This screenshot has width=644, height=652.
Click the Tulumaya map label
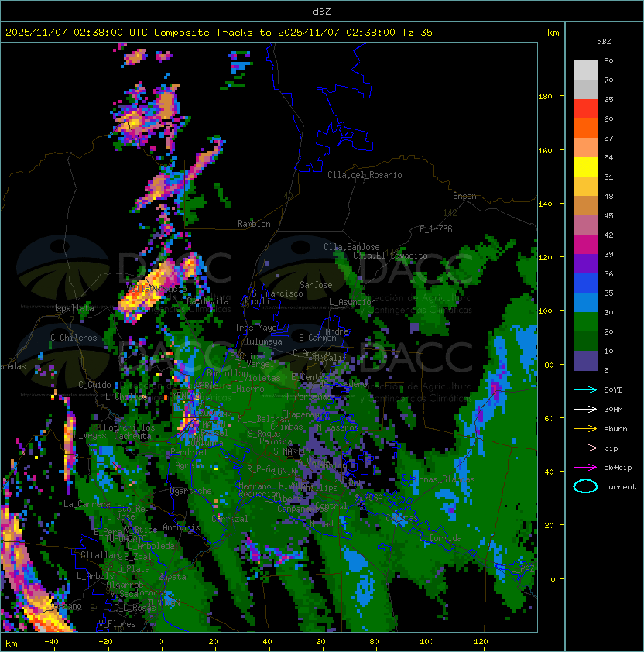pyautogui.click(x=264, y=341)
